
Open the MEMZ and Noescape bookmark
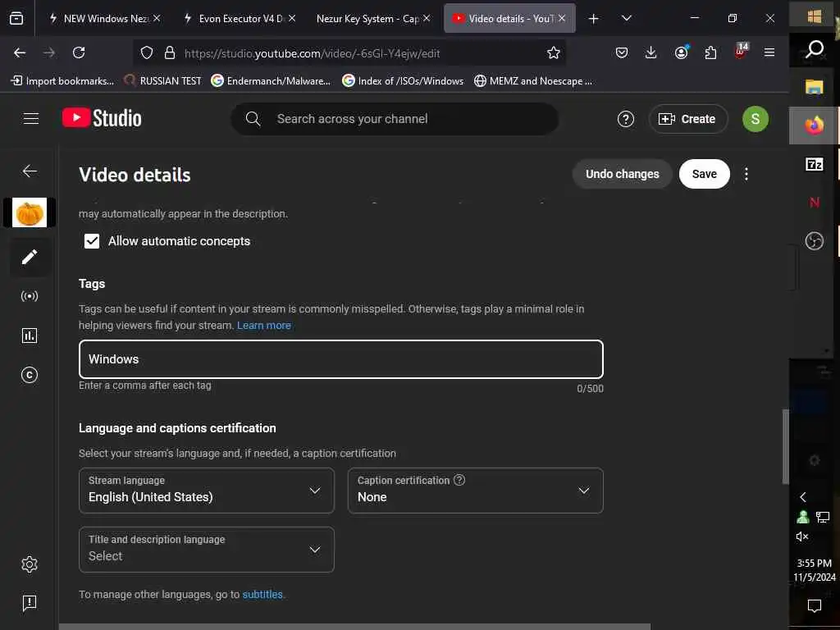pos(533,81)
